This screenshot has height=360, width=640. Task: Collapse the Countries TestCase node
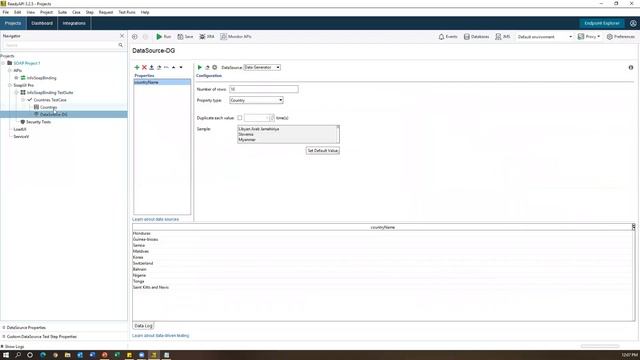pos(23,100)
